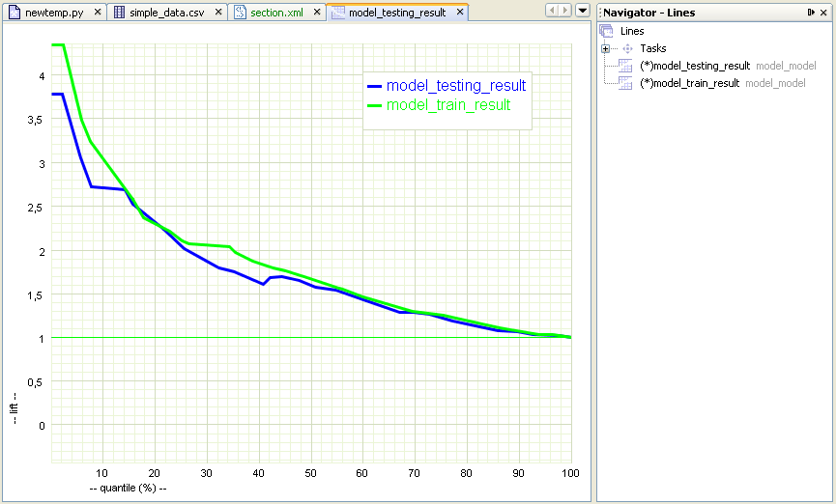836x504 pixels.
Task: Select the Lines root node
Action: pyautogui.click(x=632, y=31)
